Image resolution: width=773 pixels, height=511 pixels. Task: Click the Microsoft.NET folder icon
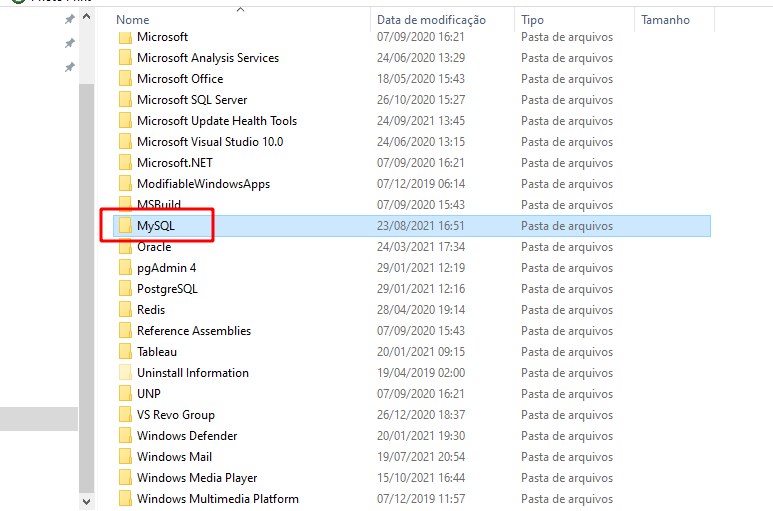coord(125,163)
